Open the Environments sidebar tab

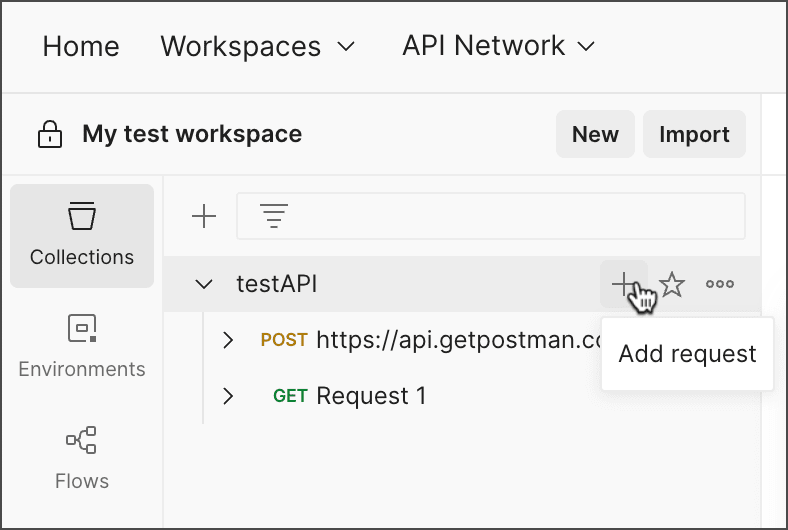[x=82, y=345]
